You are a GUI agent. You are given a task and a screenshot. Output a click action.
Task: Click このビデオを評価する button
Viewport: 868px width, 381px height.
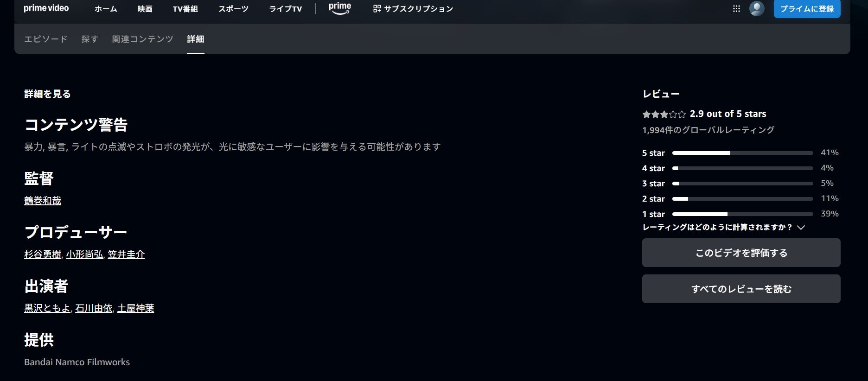coord(741,253)
